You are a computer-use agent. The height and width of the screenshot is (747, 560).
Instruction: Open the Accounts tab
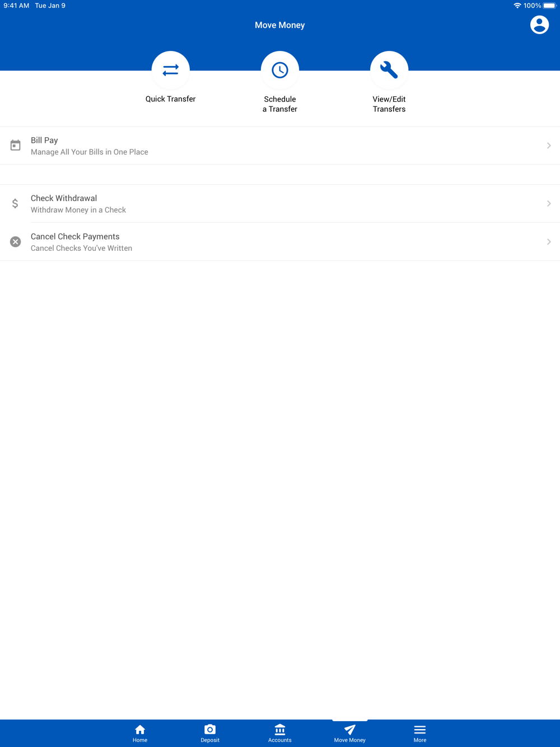(x=280, y=734)
